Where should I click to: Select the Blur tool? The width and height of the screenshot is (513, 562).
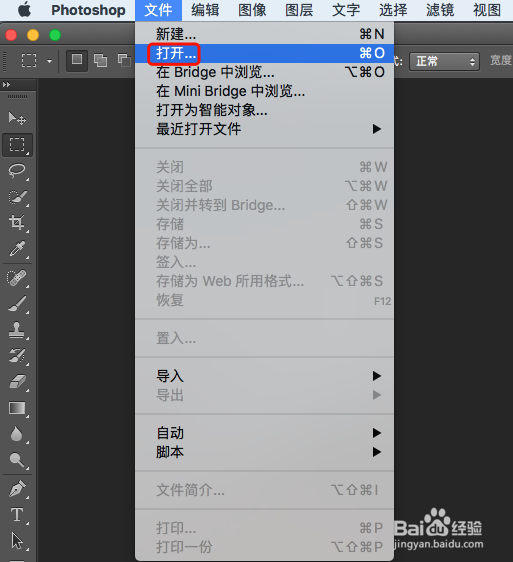[17, 434]
